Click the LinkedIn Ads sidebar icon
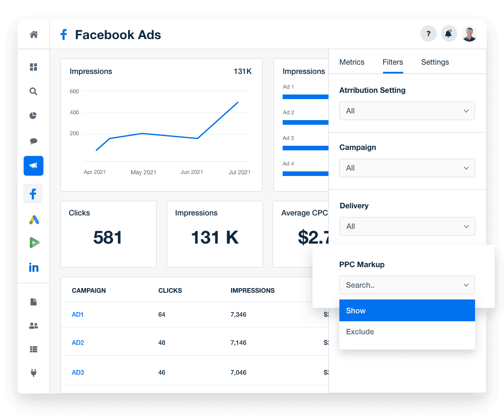This screenshot has width=504, height=420. pyautogui.click(x=33, y=268)
